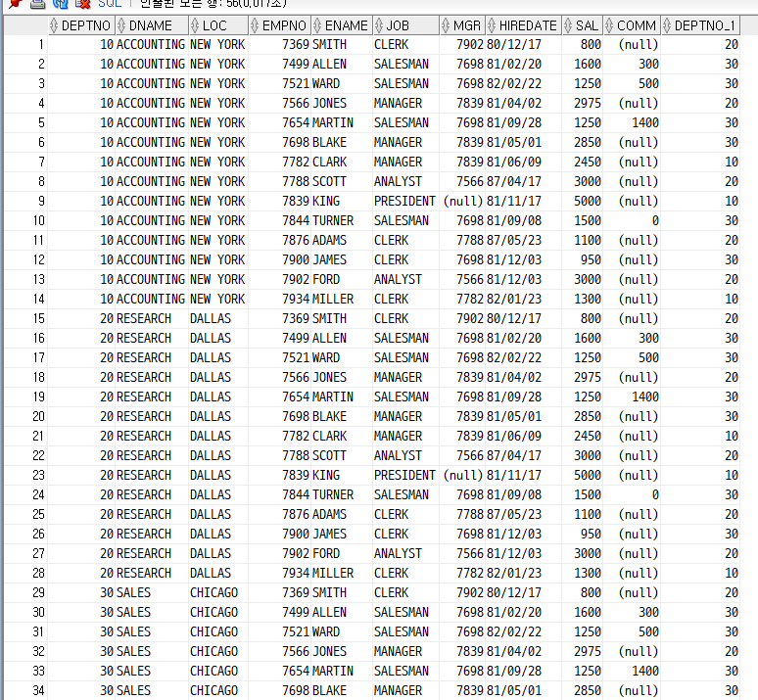758x700 pixels.
Task: Sort by the DEPTNO_1 column header
Action: (700, 25)
